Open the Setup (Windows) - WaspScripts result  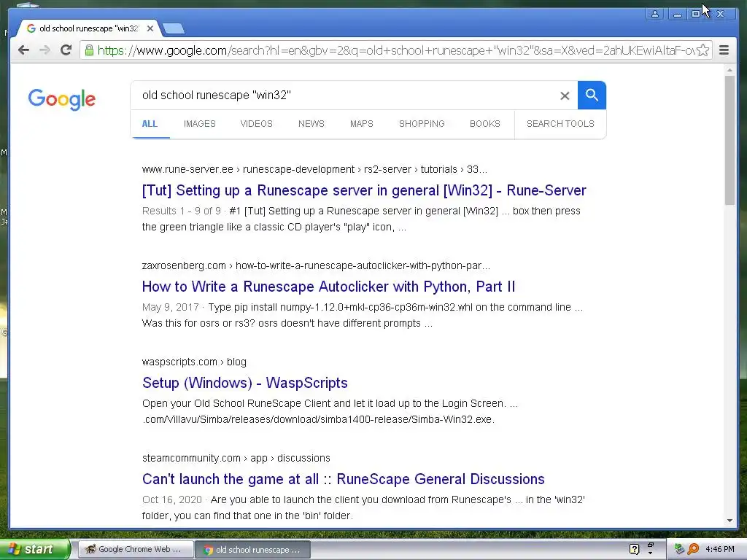point(245,383)
